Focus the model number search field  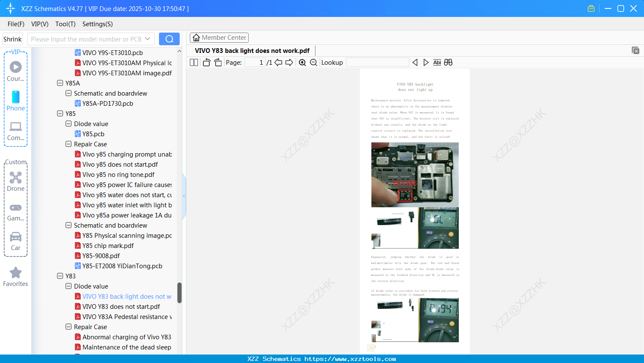[87, 39]
